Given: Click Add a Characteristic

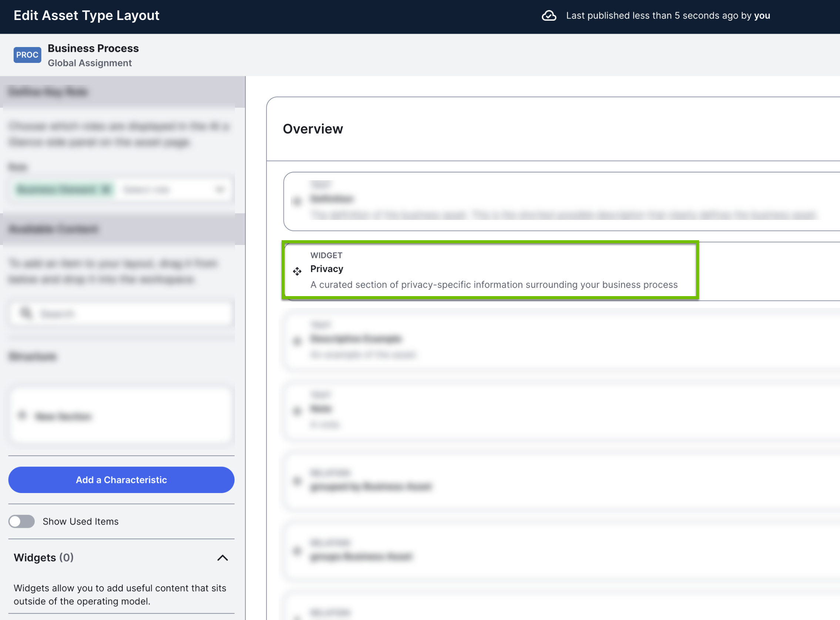Looking at the screenshot, I should coord(121,480).
